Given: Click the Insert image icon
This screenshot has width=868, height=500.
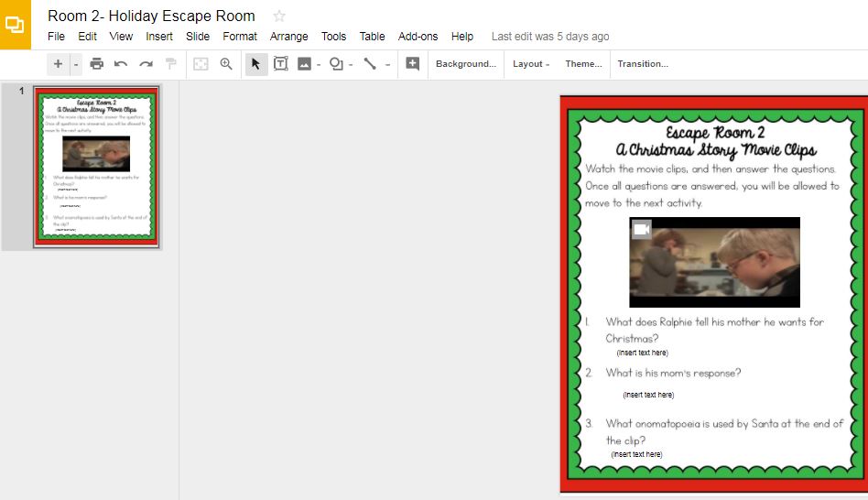Looking at the screenshot, I should click(305, 64).
